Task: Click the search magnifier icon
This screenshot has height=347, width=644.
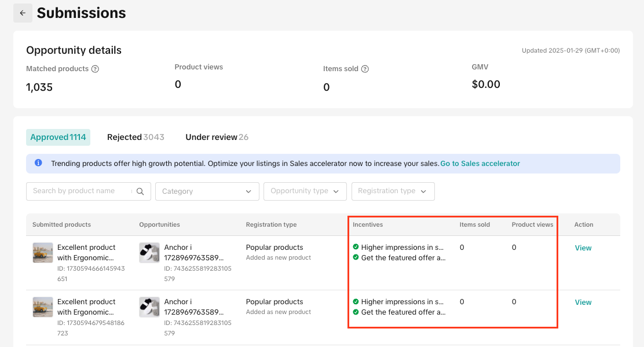Action: 140,191
